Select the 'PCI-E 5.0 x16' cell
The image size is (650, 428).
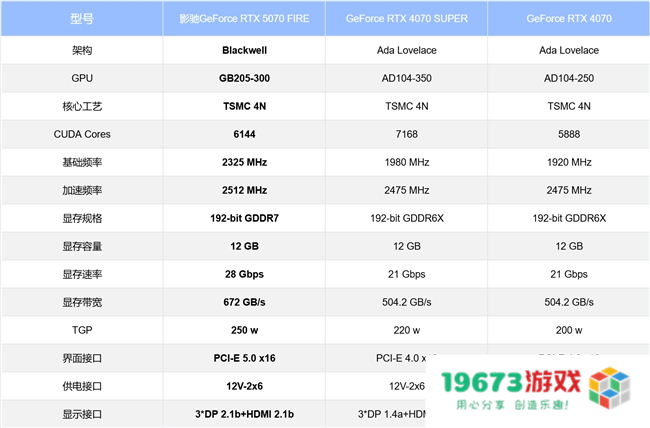[244, 358]
